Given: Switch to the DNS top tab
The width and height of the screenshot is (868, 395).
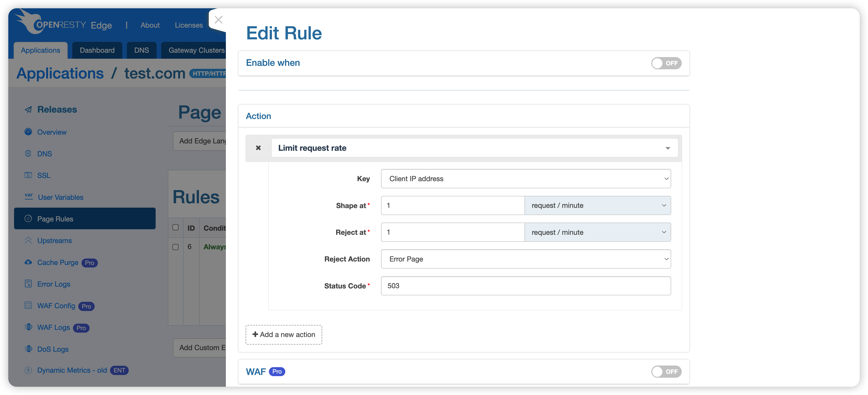Looking at the screenshot, I should 142,50.
